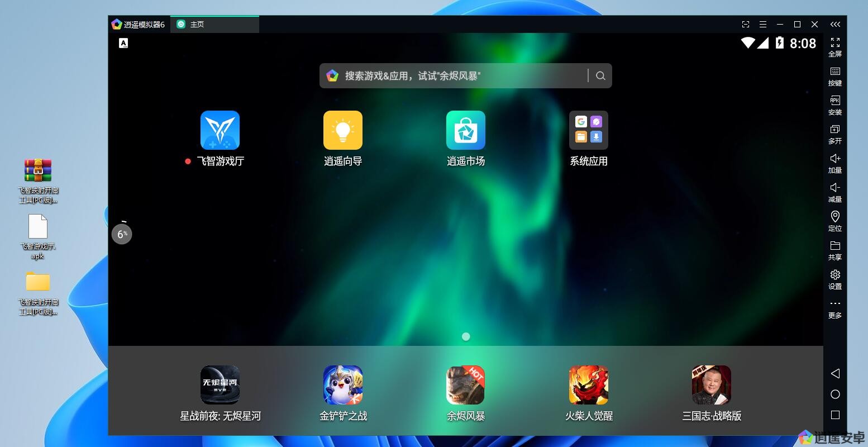868x447 pixels.
Task: Switch to the 主页 tab
Action: click(197, 25)
